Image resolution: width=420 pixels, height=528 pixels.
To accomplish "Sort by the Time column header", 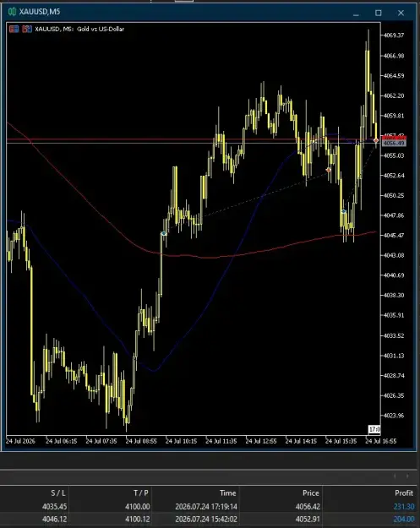I will point(227,493).
